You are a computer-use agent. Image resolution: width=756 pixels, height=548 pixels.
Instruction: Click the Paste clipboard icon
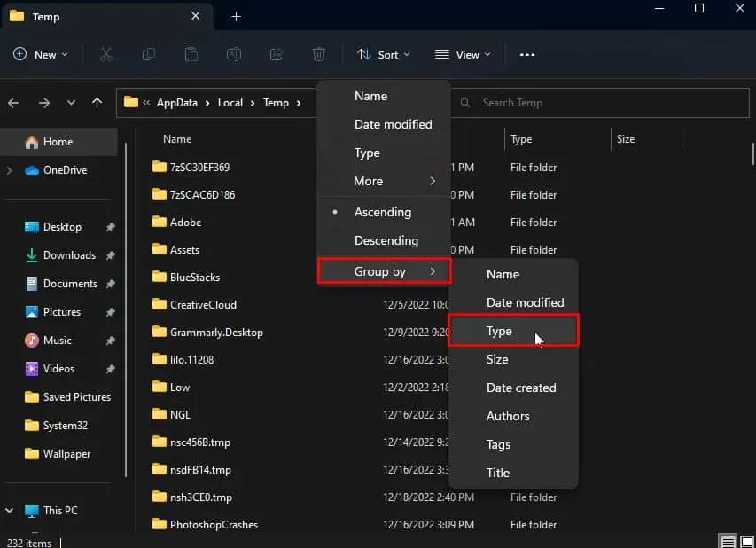[x=191, y=54]
